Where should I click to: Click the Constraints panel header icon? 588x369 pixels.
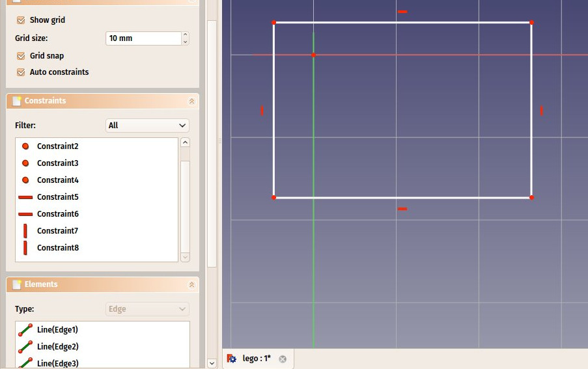[16, 101]
